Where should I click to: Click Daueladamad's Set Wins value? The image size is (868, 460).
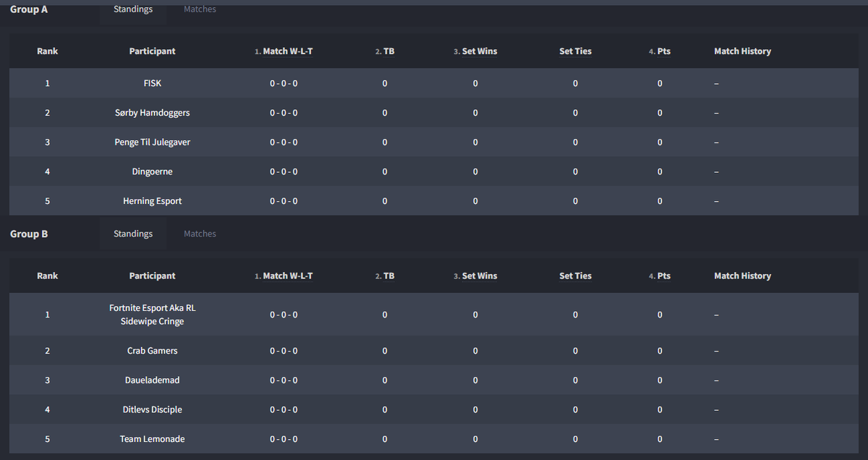(x=475, y=380)
